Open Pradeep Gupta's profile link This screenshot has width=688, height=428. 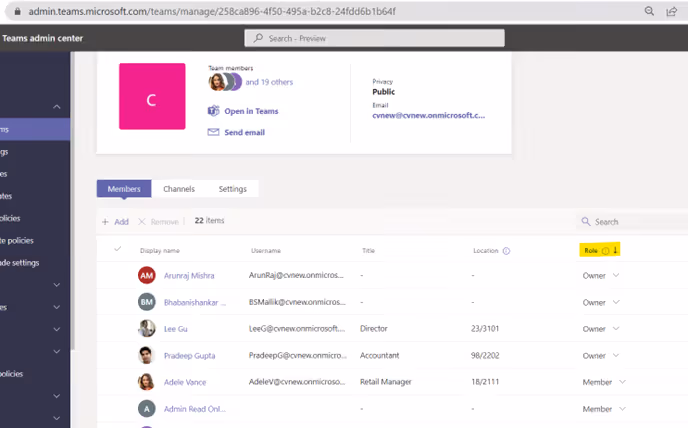(190, 356)
